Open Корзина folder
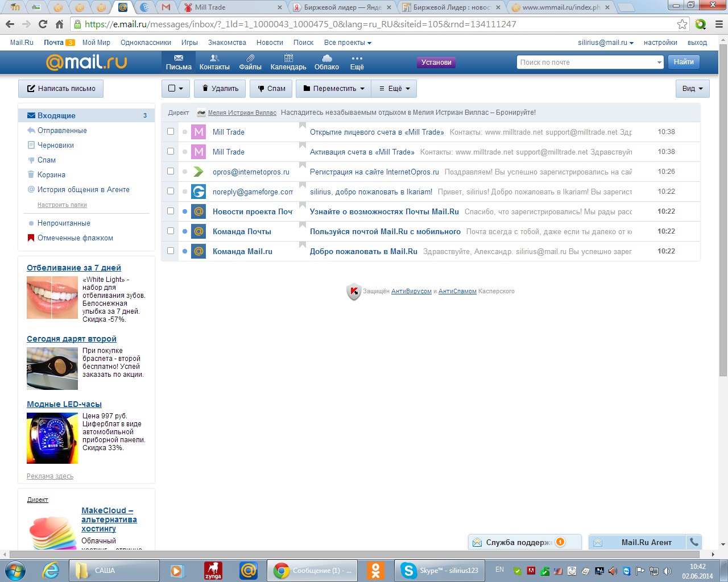This screenshot has width=728, height=582. coord(51,174)
